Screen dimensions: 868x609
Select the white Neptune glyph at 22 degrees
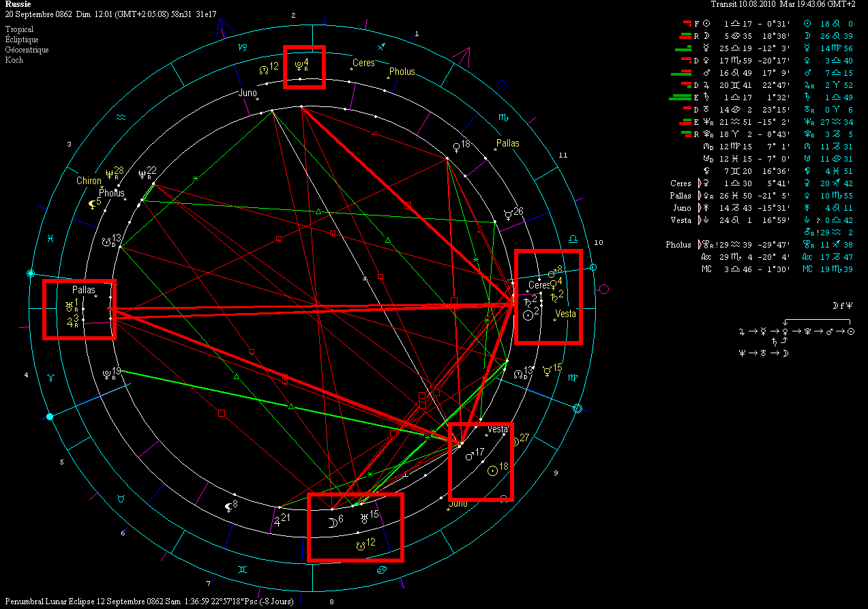tap(143, 174)
